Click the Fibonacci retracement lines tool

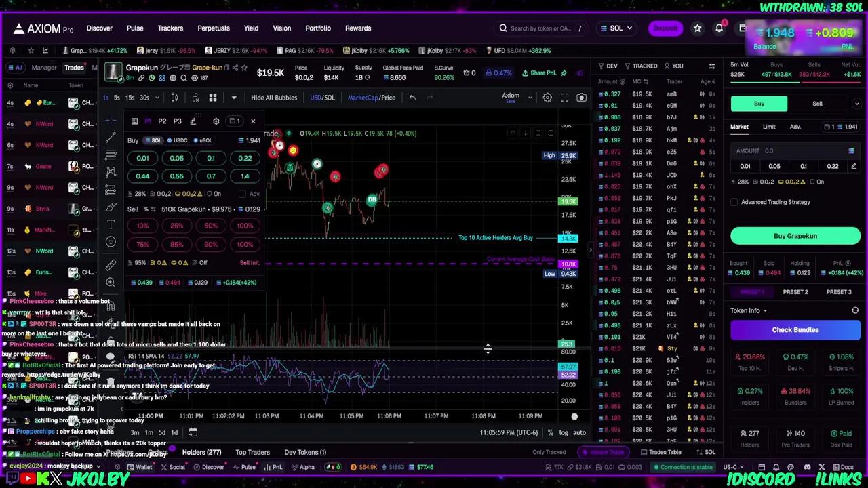111,155
